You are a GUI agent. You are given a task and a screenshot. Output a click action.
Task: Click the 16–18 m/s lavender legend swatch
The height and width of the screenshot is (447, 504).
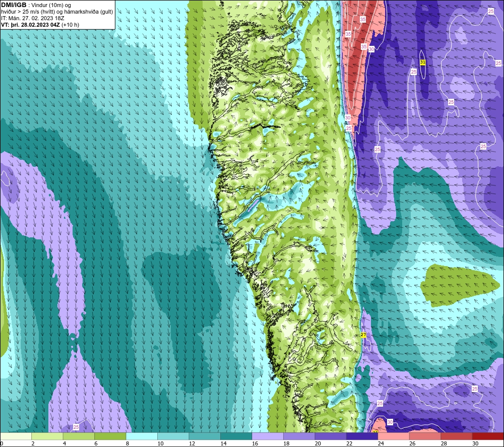pyautogui.click(x=268, y=436)
